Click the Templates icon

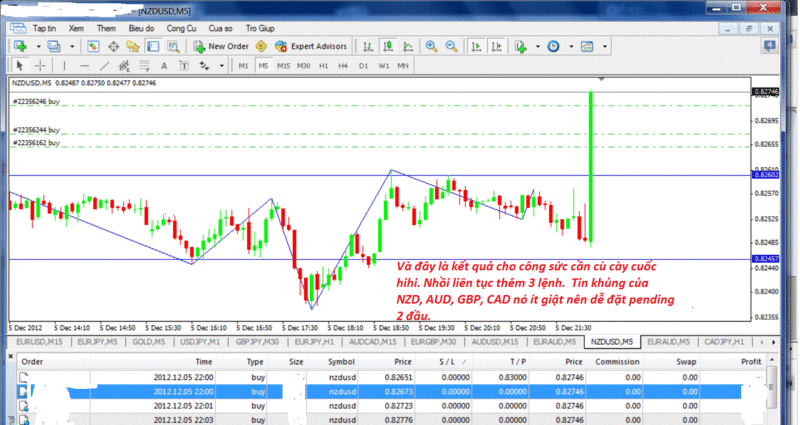click(587, 46)
